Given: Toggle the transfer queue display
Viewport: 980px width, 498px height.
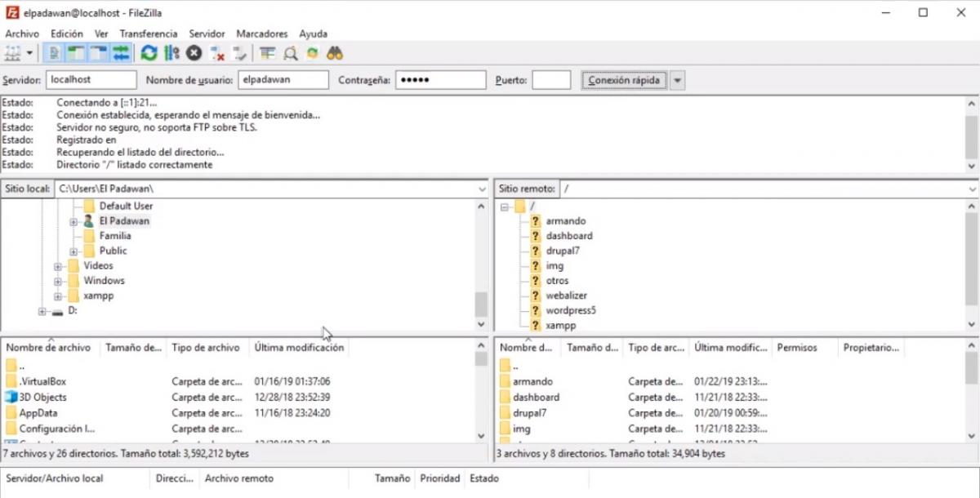Looking at the screenshot, I should click(121, 54).
